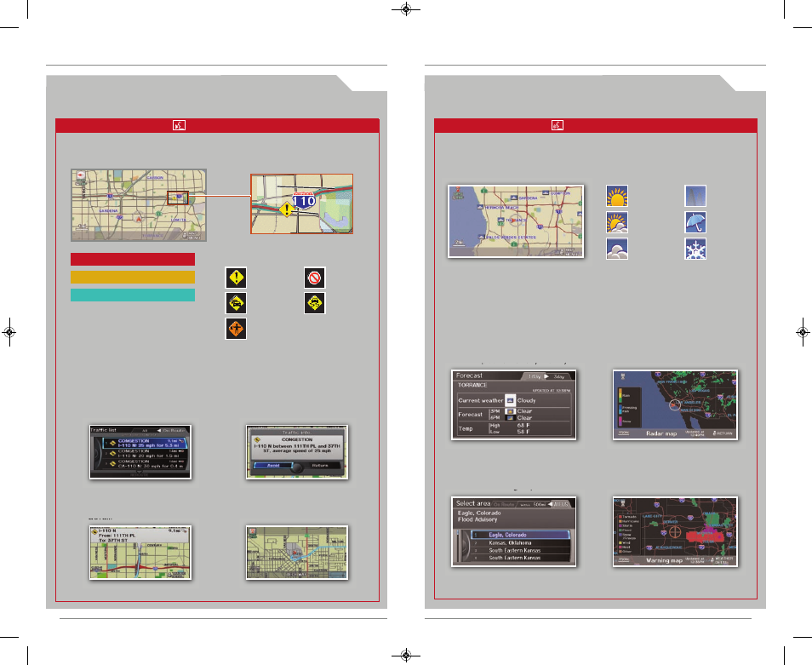
Task: Click the High 68 F temperature value
Action: pyautogui.click(x=523, y=425)
